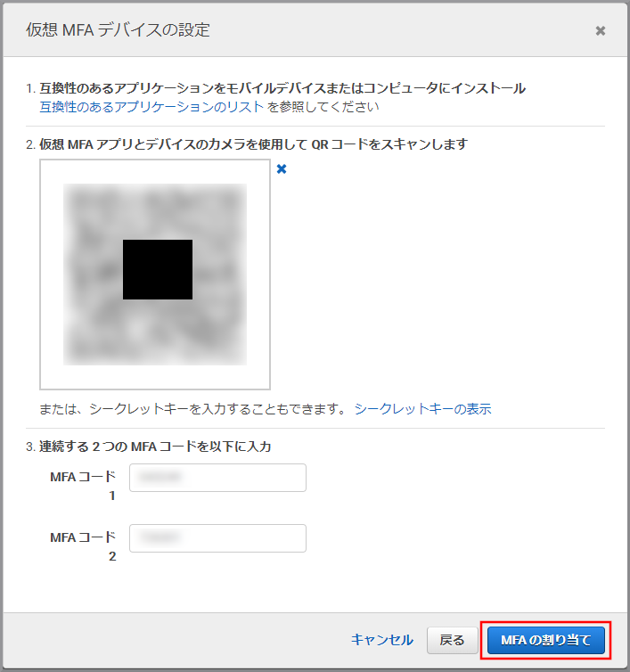Click the 戻る button

click(452, 640)
